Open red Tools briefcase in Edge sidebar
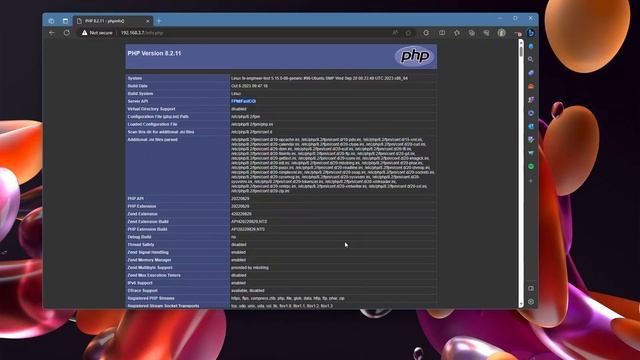The width and height of the screenshot is (640, 360). point(531,87)
